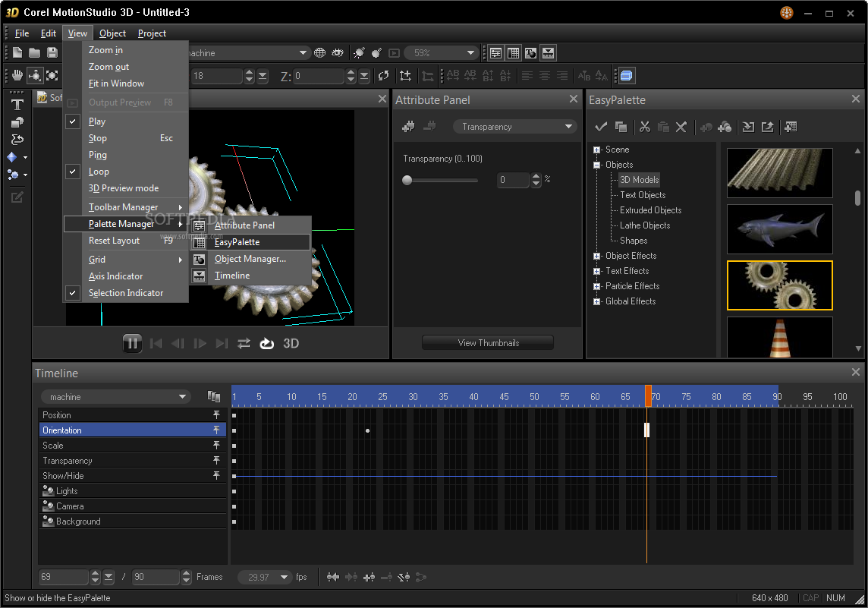This screenshot has height=608, width=868.
Task: Open the Transparency attribute dropdown
Action: (515, 127)
